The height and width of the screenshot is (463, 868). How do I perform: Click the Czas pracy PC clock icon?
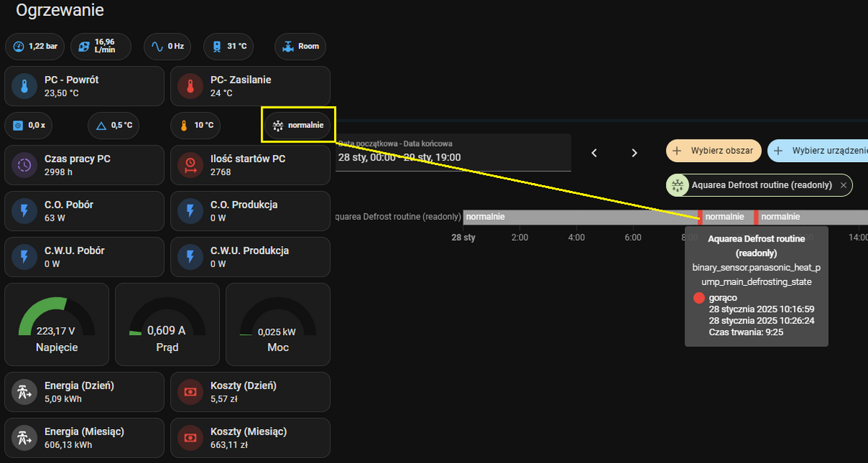[x=25, y=166]
